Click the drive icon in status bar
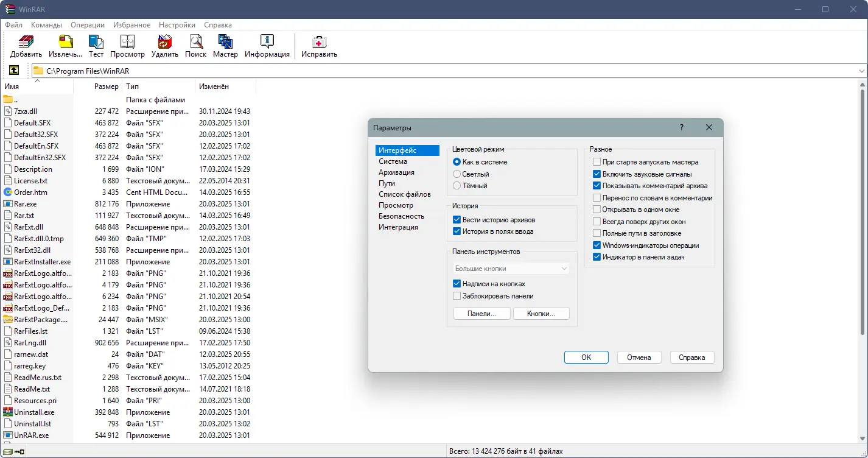Viewport: 868px width, 458px height. (x=7, y=451)
